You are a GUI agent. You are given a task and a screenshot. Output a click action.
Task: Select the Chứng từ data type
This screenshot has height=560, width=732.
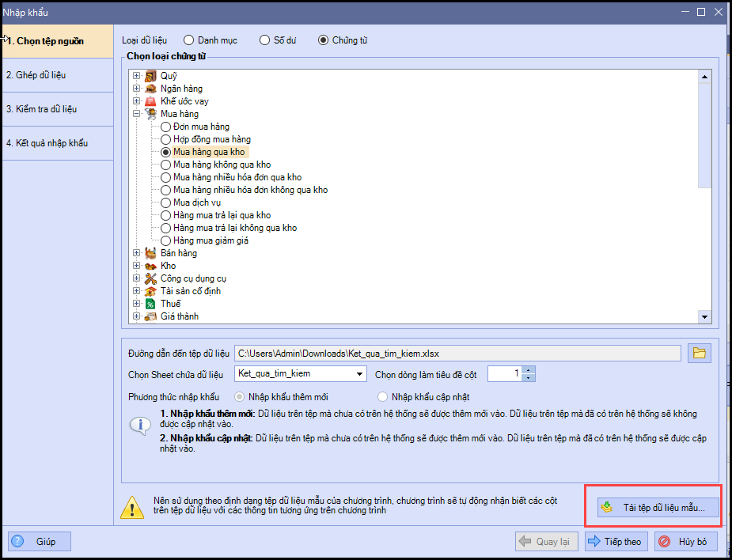(x=323, y=40)
